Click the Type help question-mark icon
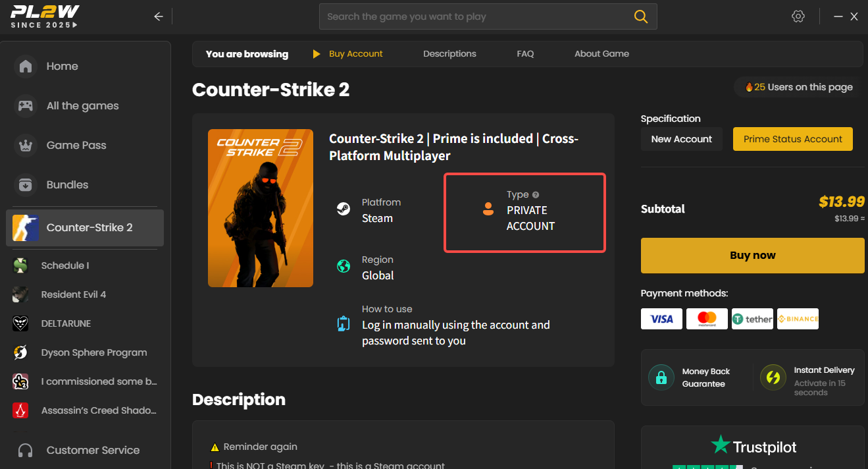Viewport: 868px width, 469px height. click(x=536, y=195)
